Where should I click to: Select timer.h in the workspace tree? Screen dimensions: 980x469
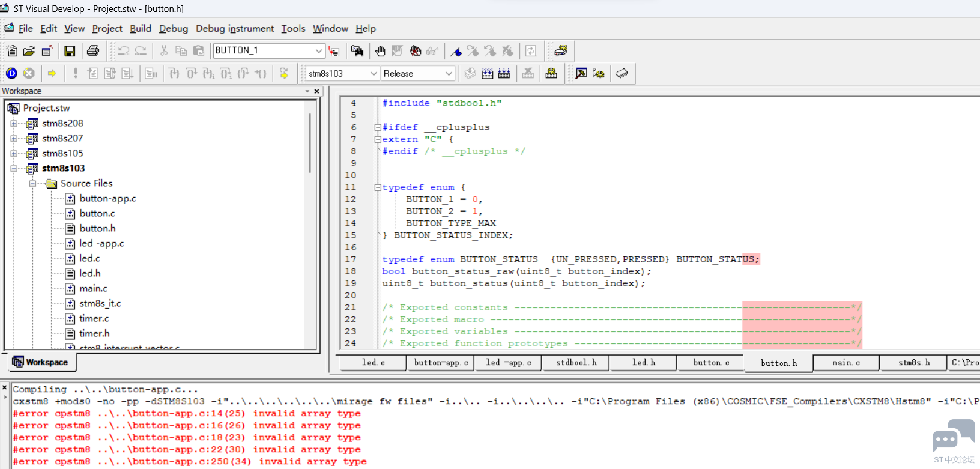(x=94, y=333)
